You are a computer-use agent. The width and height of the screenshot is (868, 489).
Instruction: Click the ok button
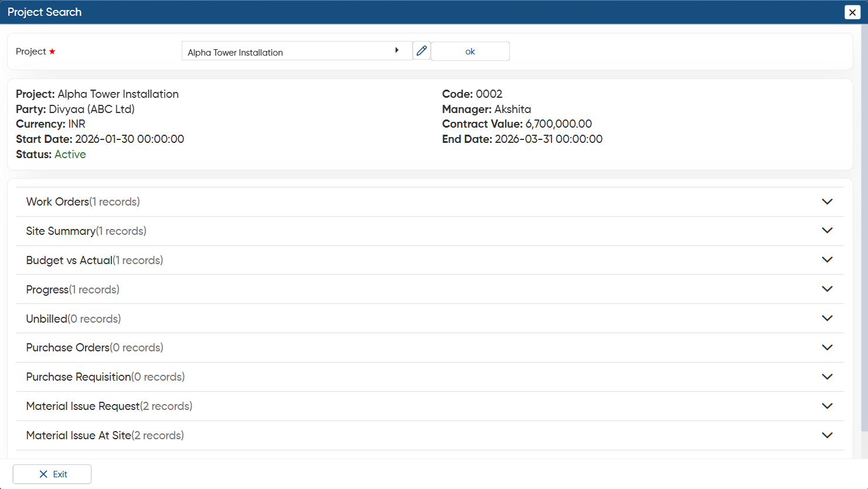(470, 52)
